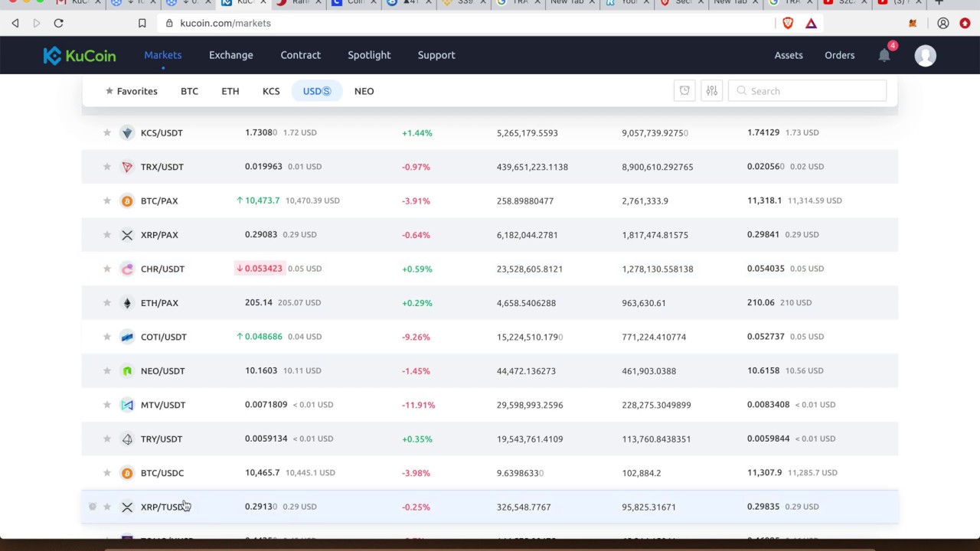The image size is (980, 551).
Task: Switch to the Favorites tab
Action: pos(131,91)
